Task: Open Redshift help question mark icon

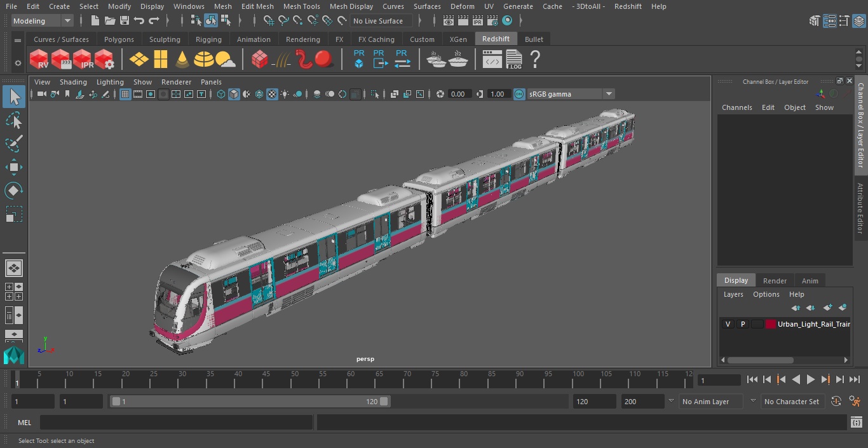Action: 536,60
